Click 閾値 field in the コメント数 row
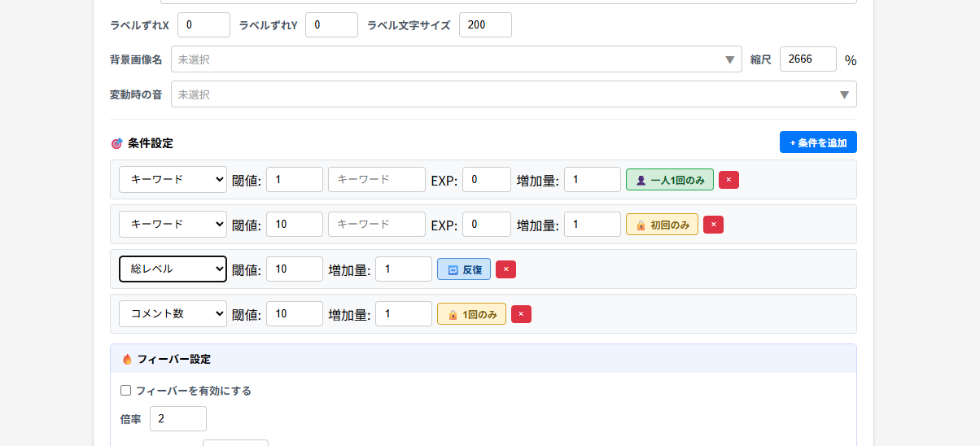This screenshot has width=980, height=446. (x=295, y=313)
